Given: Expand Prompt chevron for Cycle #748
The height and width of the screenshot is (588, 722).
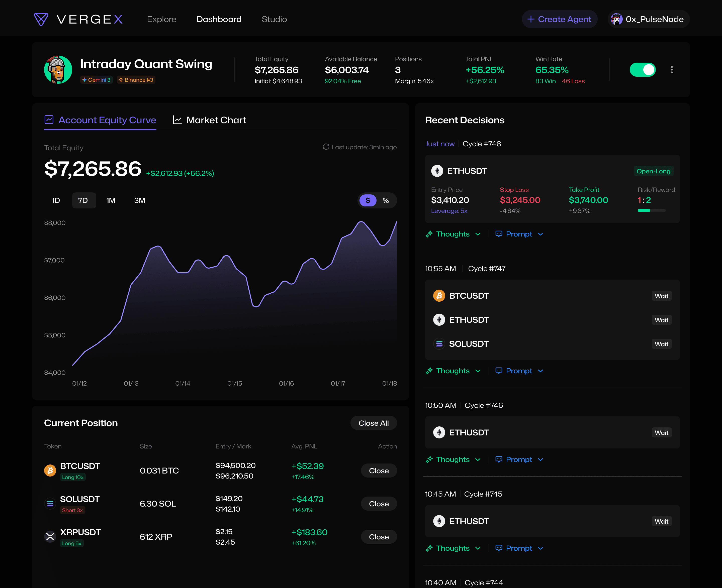Looking at the screenshot, I should click(x=541, y=234).
